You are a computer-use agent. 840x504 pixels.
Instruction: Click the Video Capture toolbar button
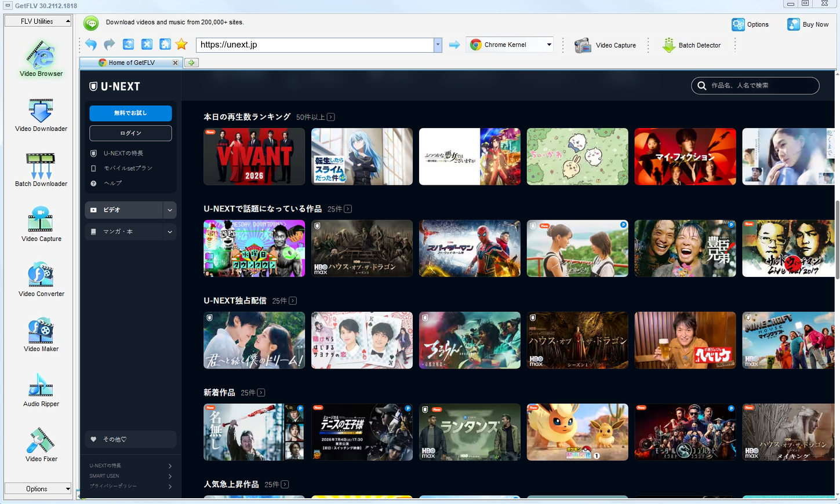click(x=605, y=45)
